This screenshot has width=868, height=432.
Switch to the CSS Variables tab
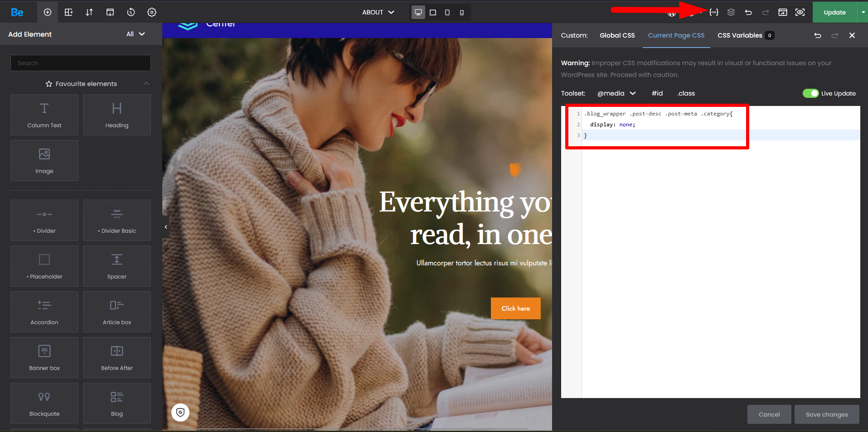coord(746,35)
